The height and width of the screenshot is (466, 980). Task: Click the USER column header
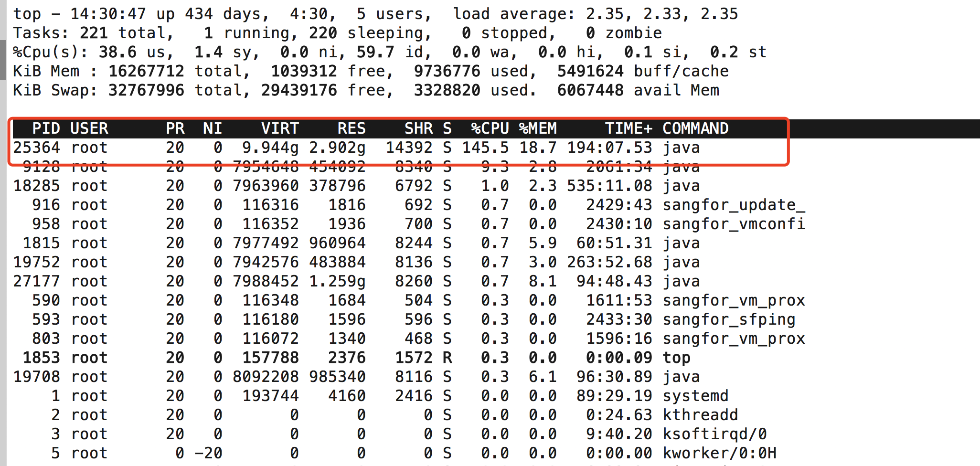click(x=89, y=128)
